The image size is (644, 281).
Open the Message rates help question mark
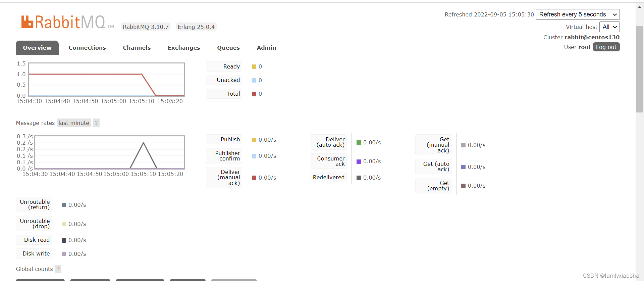[x=96, y=123]
